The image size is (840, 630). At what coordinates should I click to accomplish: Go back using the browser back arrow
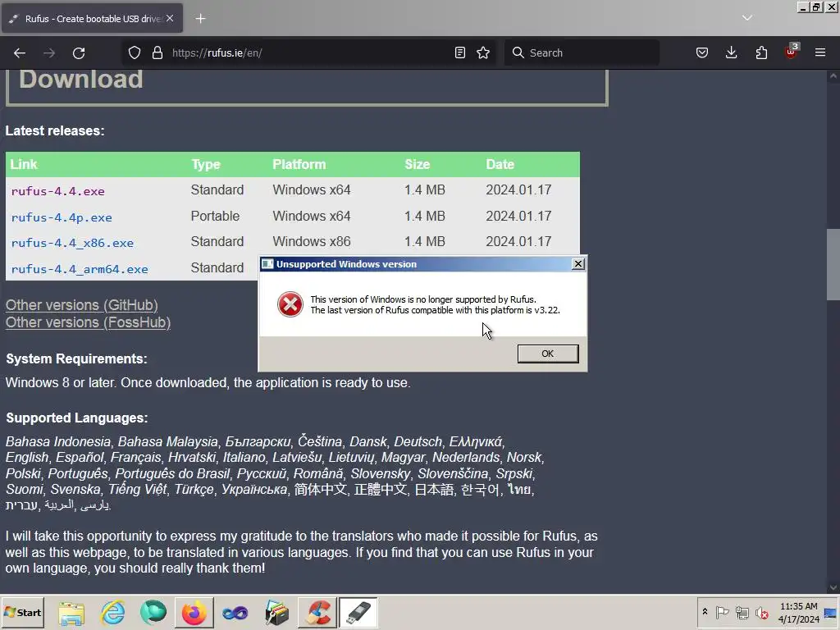click(20, 53)
